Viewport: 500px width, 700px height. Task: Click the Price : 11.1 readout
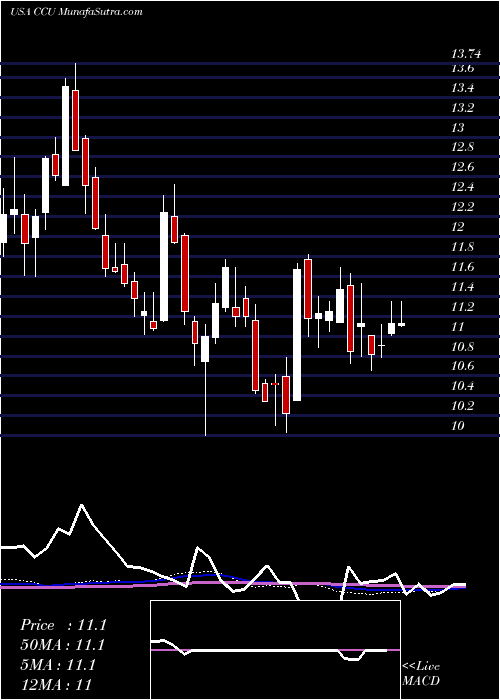pyautogui.click(x=63, y=625)
